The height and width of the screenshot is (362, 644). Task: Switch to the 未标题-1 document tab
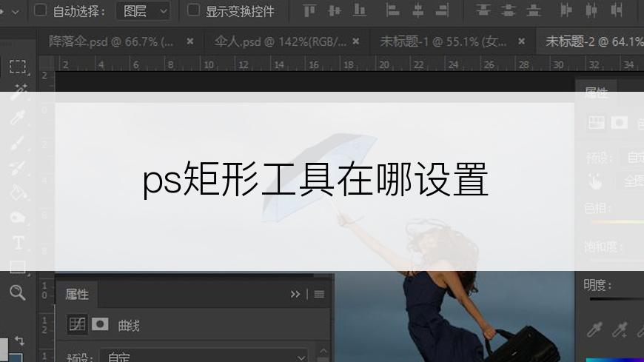pos(443,41)
